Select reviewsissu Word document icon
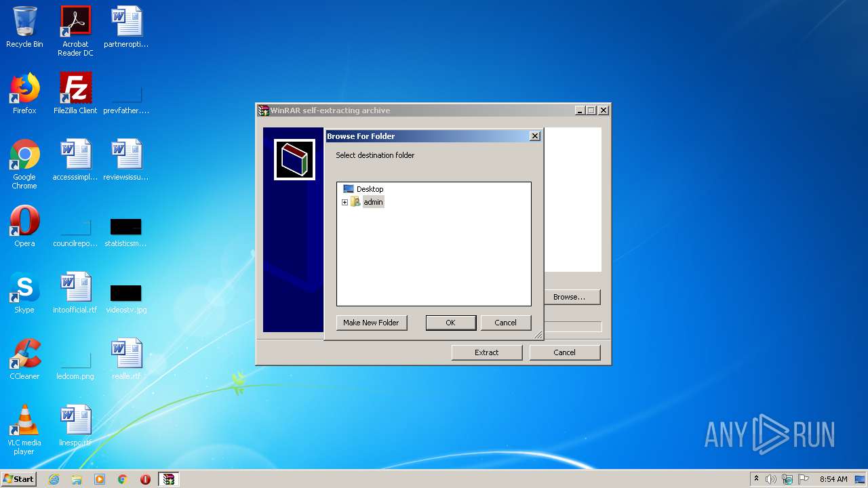Screen dimensions: 868x488 click(126, 160)
